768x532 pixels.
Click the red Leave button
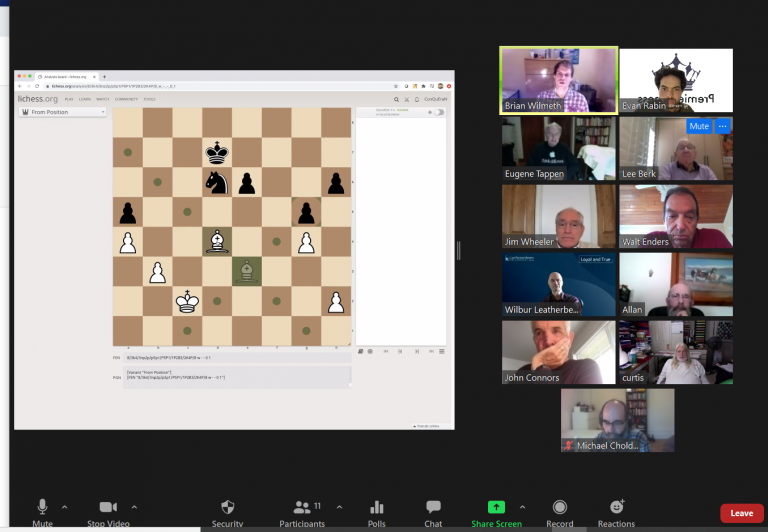coord(741,513)
